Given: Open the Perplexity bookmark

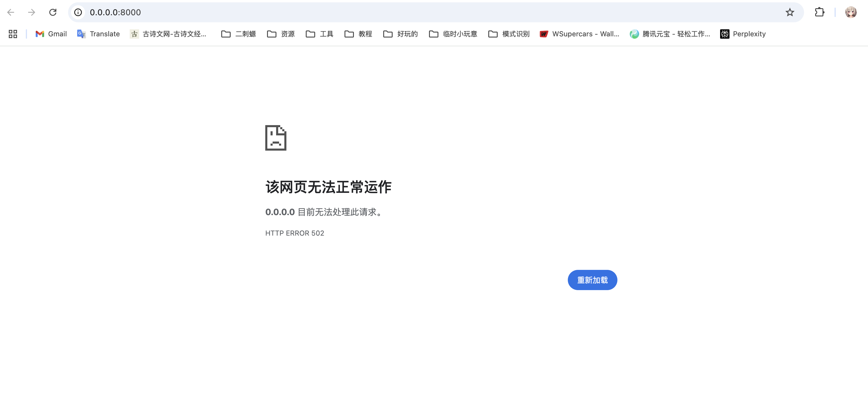Looking at the screenshot, I should click(x=743, y=34).
